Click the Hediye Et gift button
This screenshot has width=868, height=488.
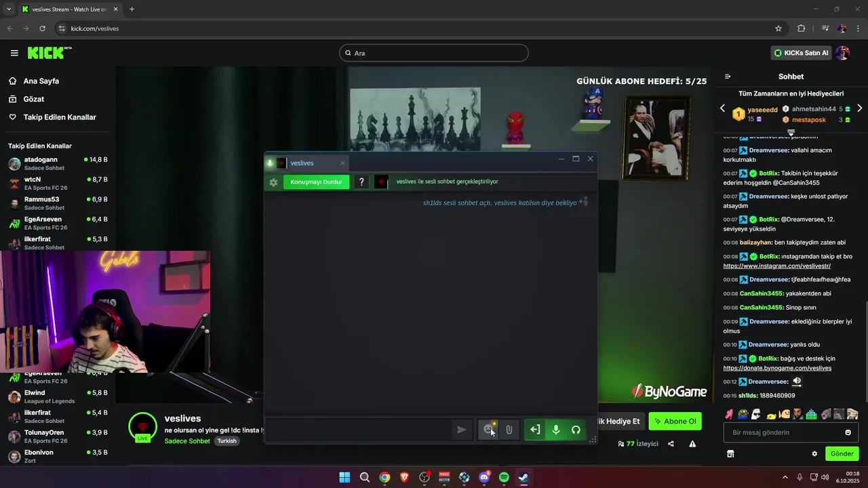tap(618, 421)
